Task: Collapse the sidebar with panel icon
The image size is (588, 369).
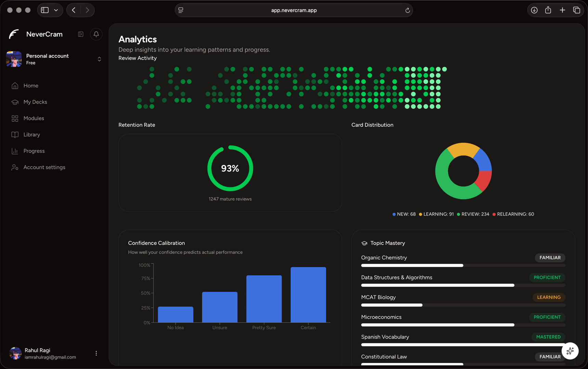Action: point(81,34)
